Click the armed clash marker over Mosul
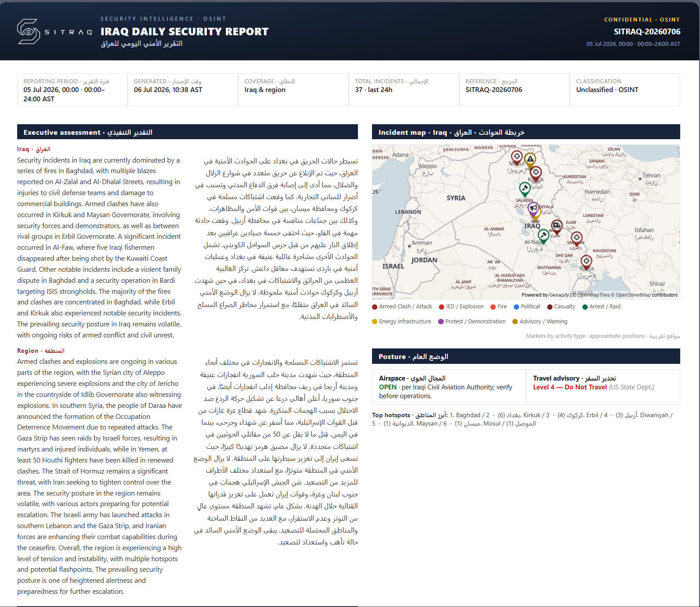700x607 pixels. pyautogui.click(x=517, y=157)
